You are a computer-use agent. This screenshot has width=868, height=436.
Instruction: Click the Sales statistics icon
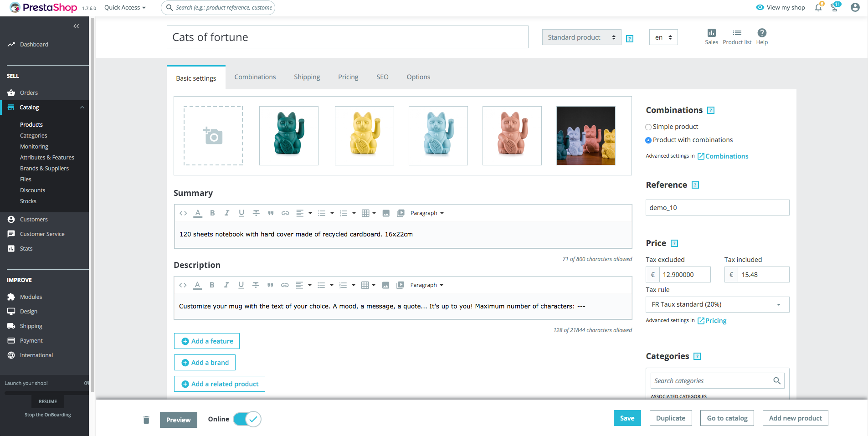[x=711, y=37]
